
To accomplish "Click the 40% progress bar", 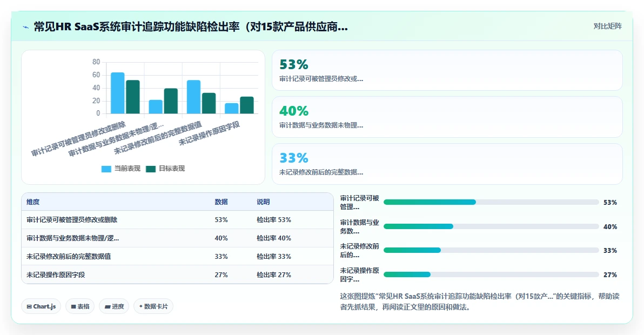I will coord(491,226).
